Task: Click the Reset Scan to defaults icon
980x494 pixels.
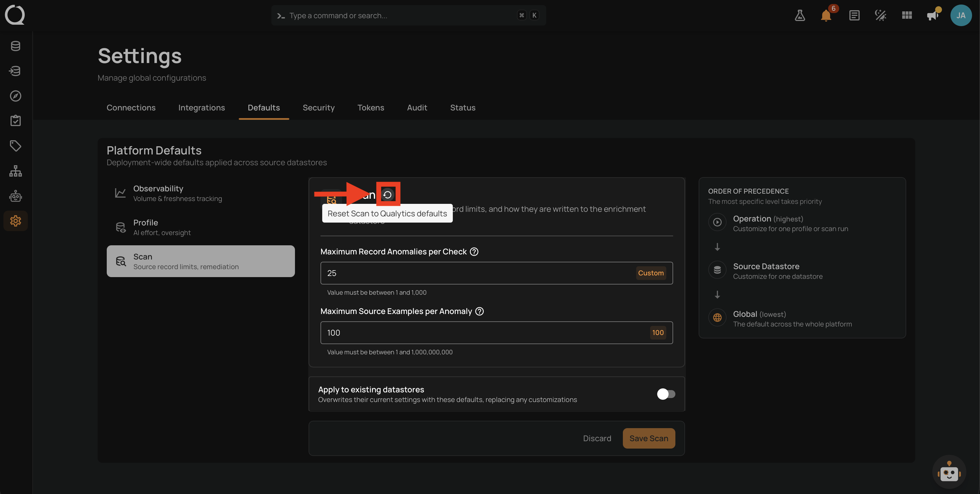Action: pyautogui.click(x=388, y=194)
